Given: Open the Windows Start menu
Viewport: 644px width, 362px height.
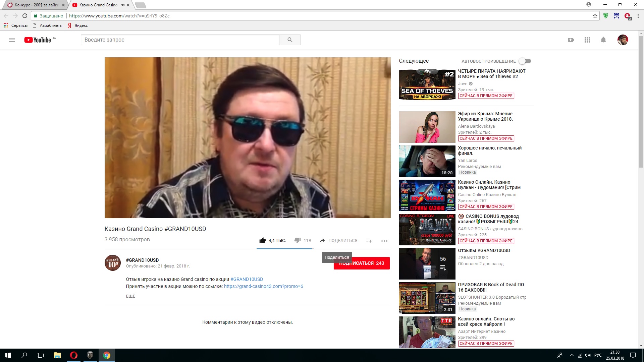Looking at the screenshot, I should [8, 355].
